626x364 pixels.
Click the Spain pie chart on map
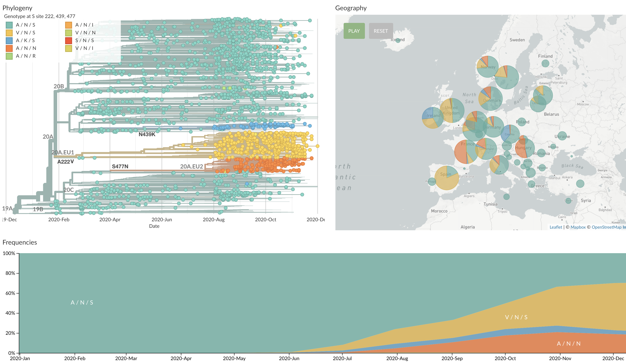coord(446,178)
